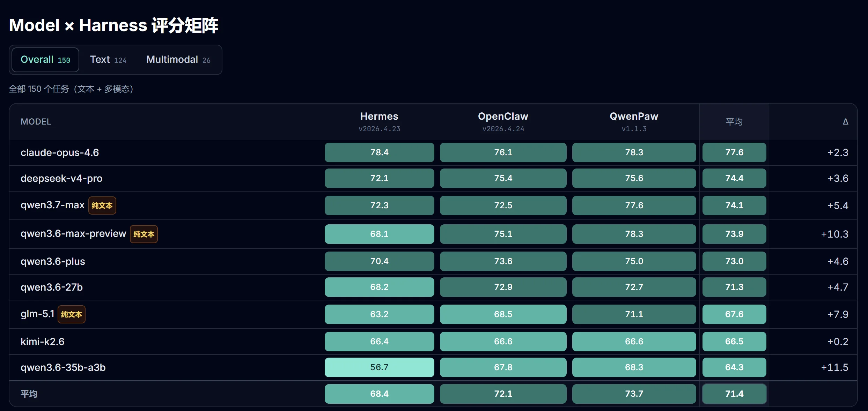Select the OpenClaw v2026.4.24 column header
Image resolution: width=868 pixels, height=411 pixels.
[503, 122]
